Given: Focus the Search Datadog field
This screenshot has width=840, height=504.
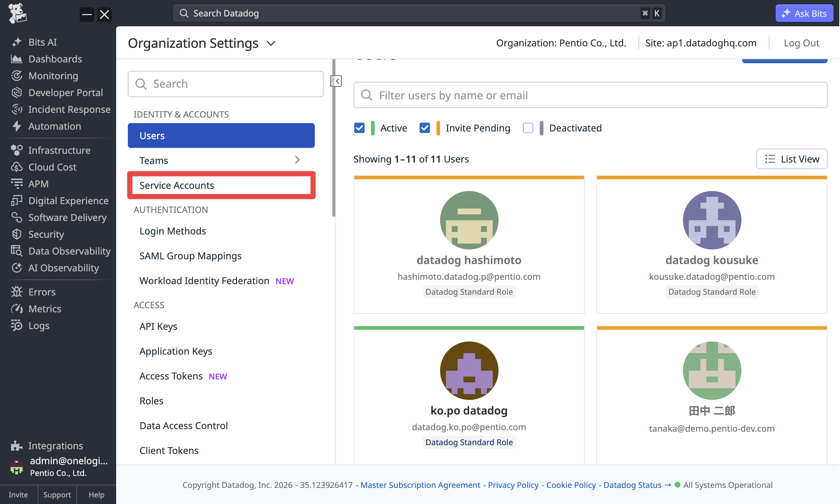Looking at the screenshot, I should click(x=419, y=14).
